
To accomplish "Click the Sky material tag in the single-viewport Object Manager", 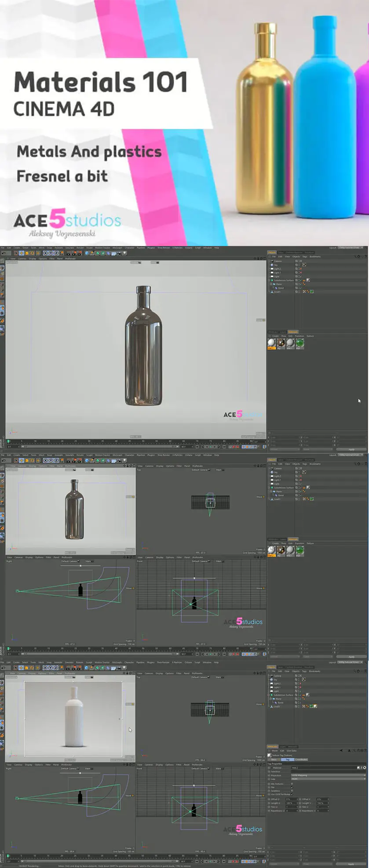I will (x=304, y=265).
